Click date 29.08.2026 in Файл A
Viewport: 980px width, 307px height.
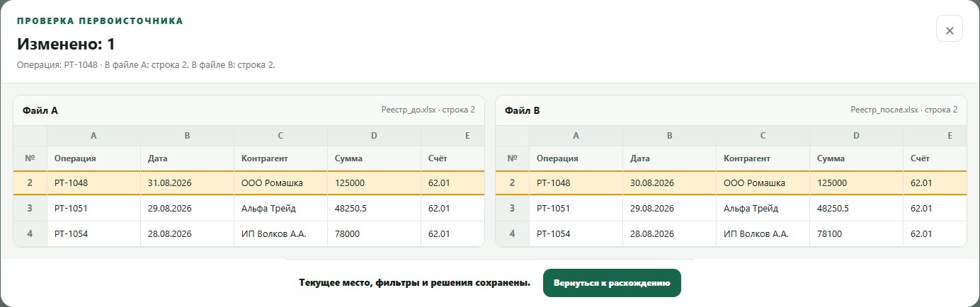click(x=187, y=209)
